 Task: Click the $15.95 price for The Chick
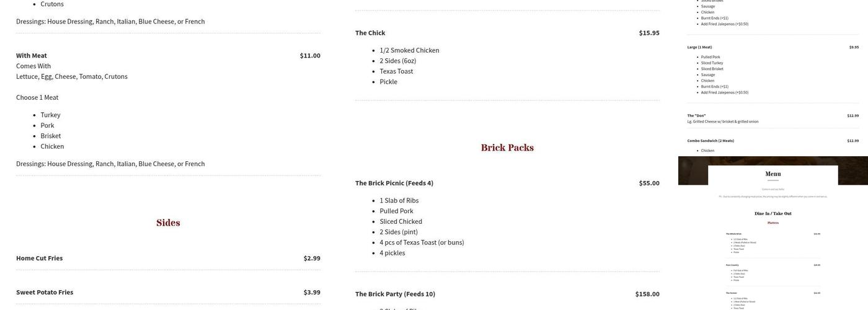649,33
